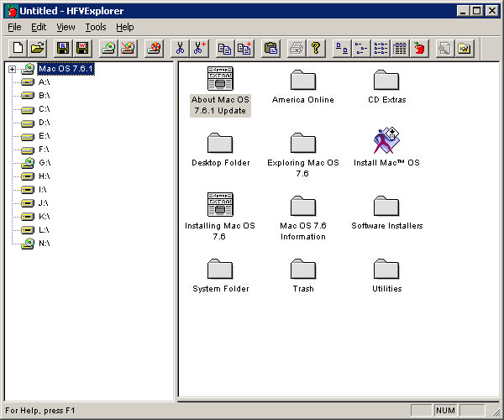Click the Cut scissors toolbar icon
Screen dimensions: 504x420
tap(179, 48)
